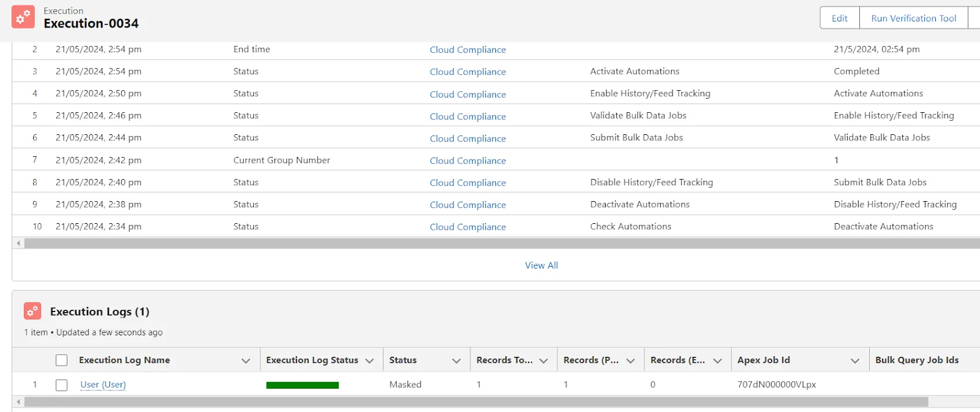Image resolution: width=980 pixels, height=412 pixels.
Task: Click Execution Logs (1) section title
Action: 100,311
